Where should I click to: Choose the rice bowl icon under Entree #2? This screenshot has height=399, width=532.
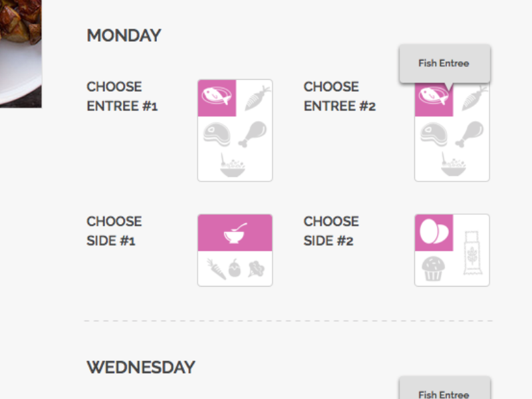(x=452, y=163)
